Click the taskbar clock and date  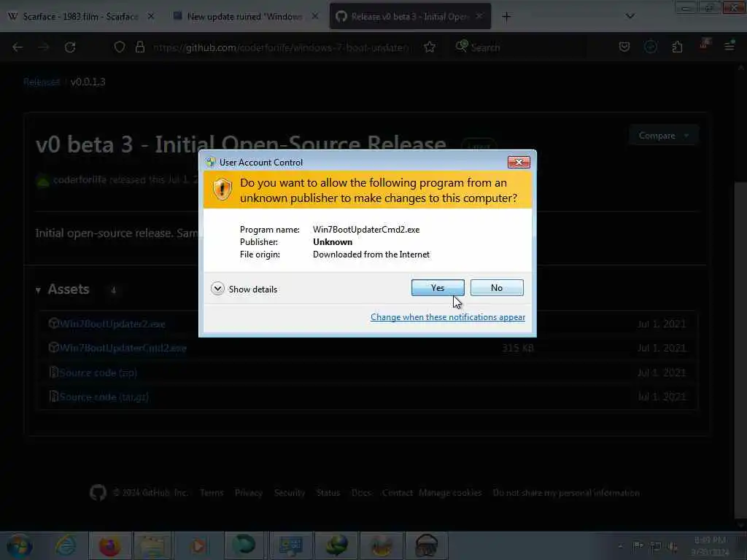pos(711,546)
